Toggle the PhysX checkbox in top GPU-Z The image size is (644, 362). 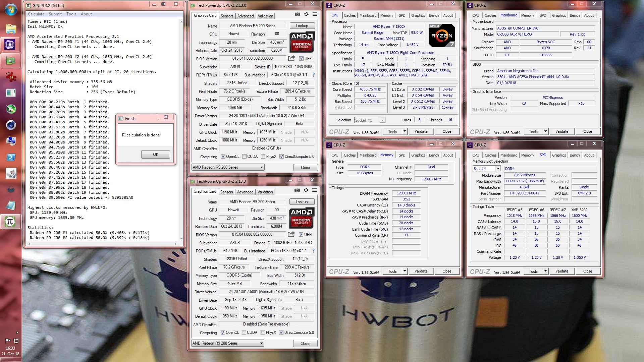[263, 157]
